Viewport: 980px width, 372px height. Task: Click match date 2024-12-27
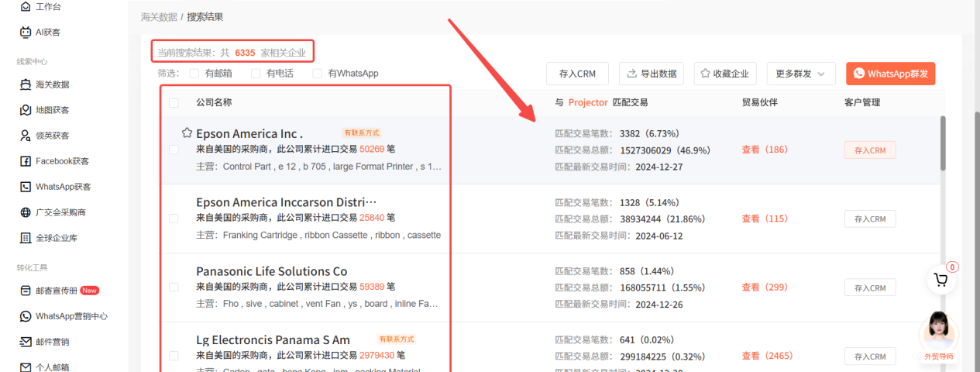coord(659,167)
